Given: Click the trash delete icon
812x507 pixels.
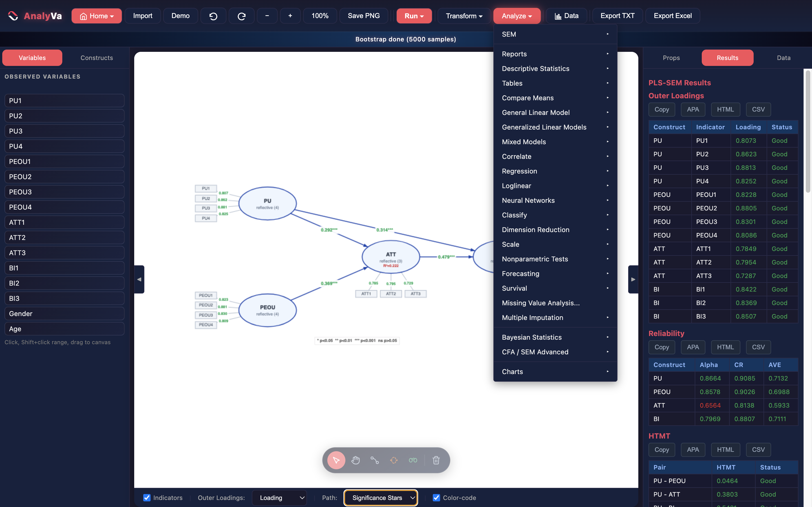Looking at the screenshot, I should pos(436,460).
